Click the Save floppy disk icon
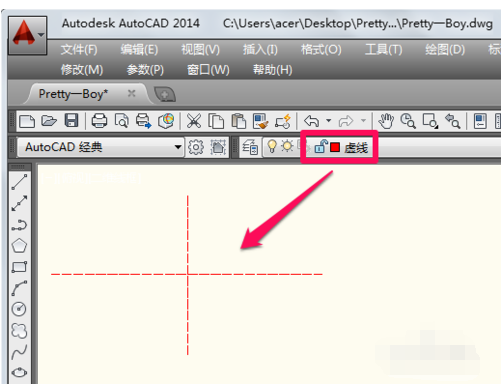502x391 pixels. 71,120
